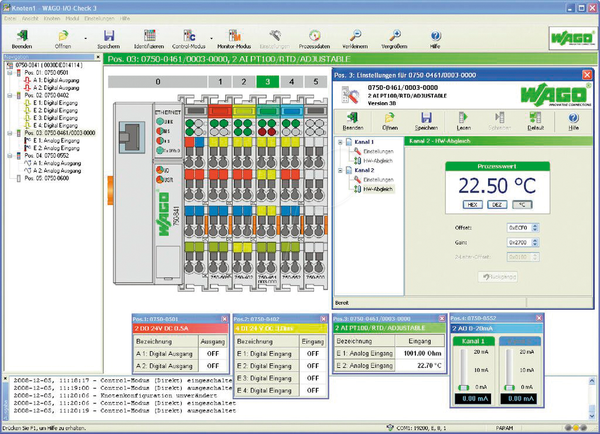The width and height of the screenshot is (600, 434).
Task: Select module position tab 1
Action: point(220,82)
